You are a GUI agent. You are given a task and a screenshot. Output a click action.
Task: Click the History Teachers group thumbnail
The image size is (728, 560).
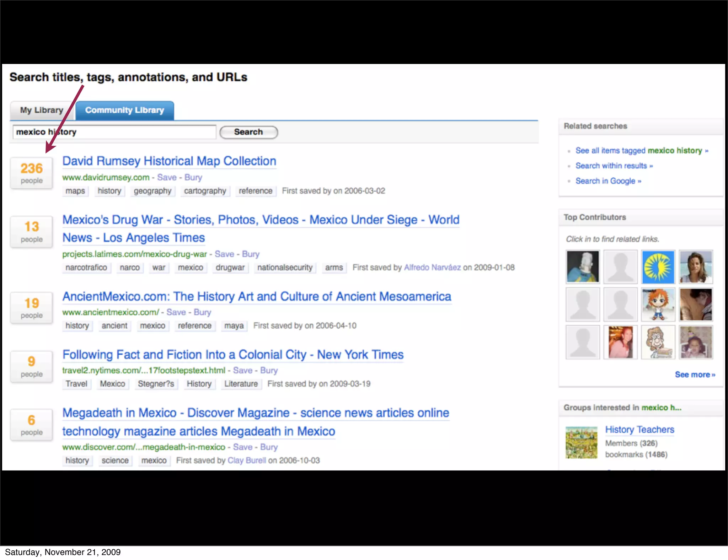click(x=581, y=442)
